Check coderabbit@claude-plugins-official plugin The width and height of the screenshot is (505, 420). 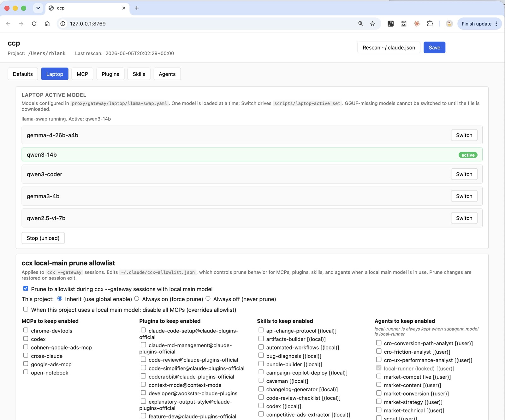143,376
